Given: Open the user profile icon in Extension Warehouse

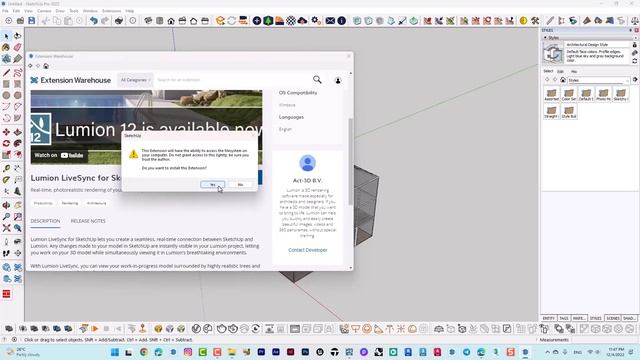Looking at the screenshot, I should tap(338, 80).
